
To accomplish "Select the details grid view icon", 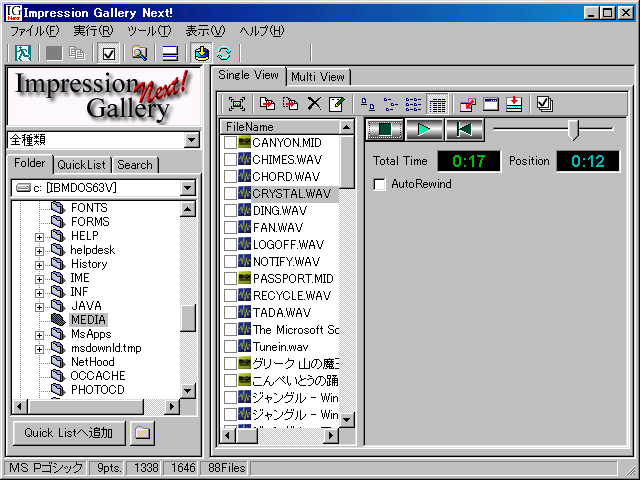I will tap(437, 104).
